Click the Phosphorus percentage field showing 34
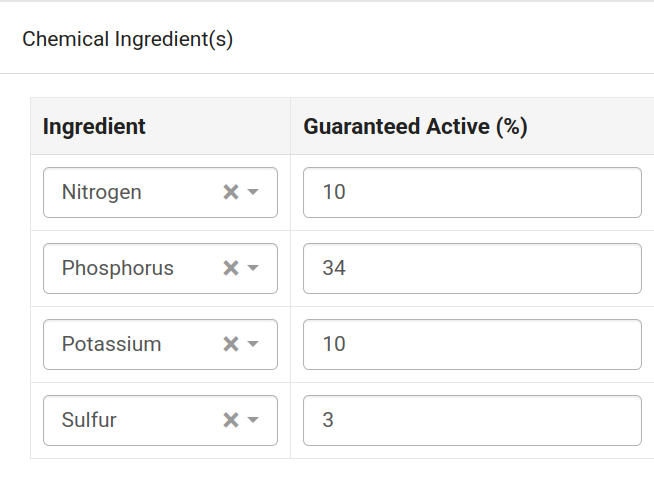Screen dimensions: 654x493 tap(472, 268)
